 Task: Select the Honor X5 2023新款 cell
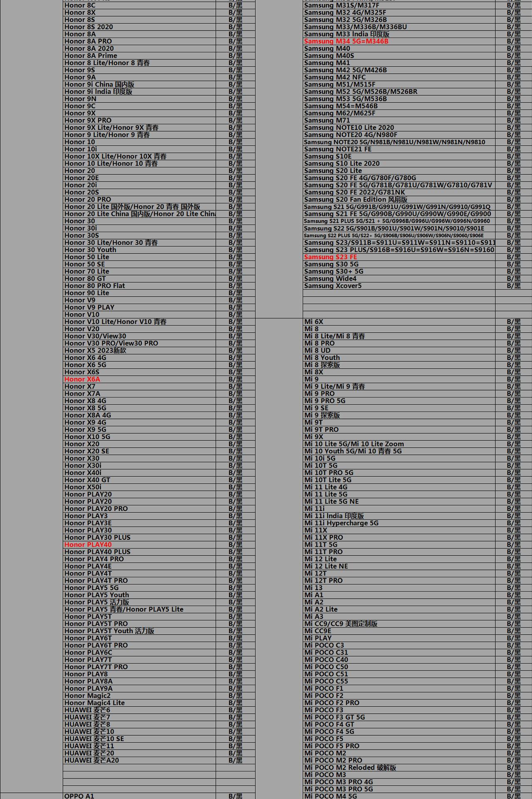point(95,350)
